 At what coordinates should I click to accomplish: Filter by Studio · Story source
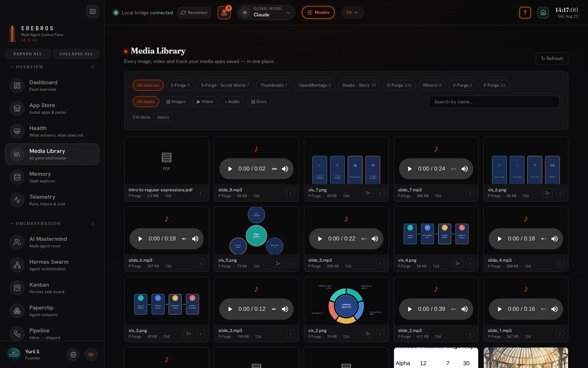click(359, 85)
